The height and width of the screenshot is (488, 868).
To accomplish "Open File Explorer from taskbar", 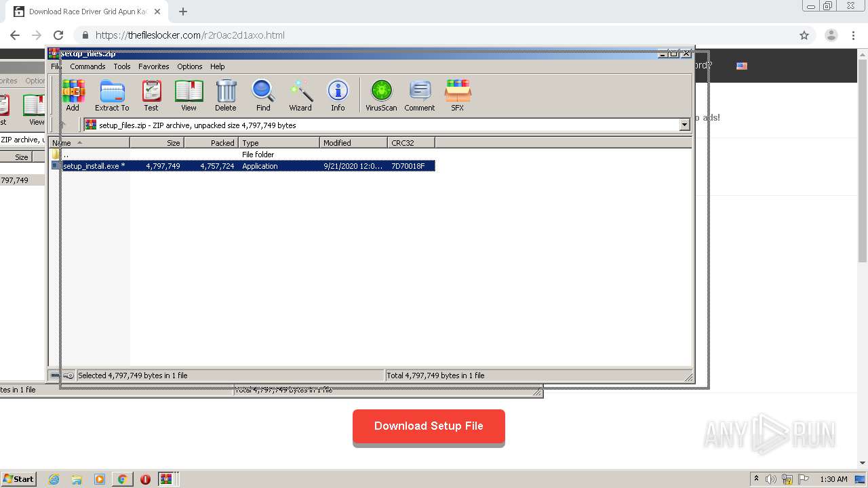I will coord(77,479).
